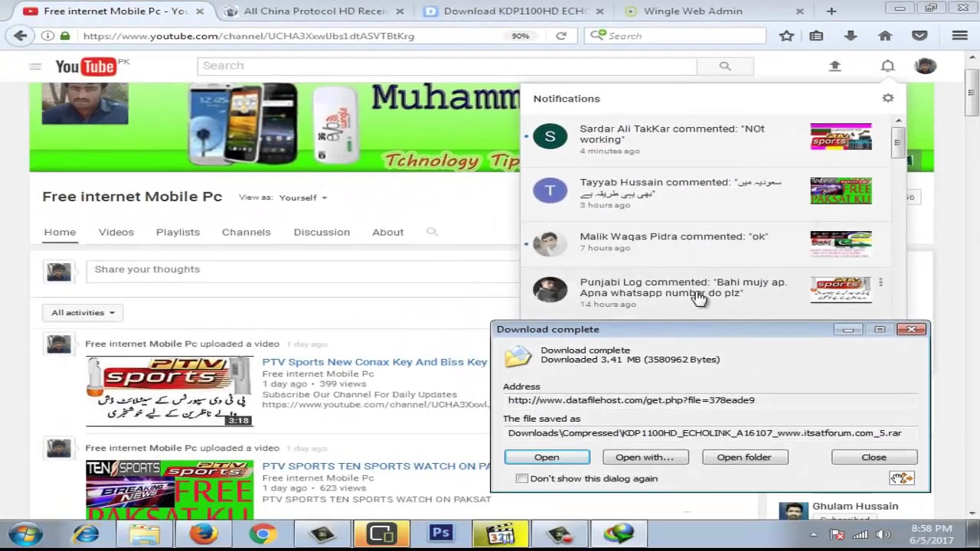Open the Playlists tab
The image size is (980, 551).
point(178,232)
